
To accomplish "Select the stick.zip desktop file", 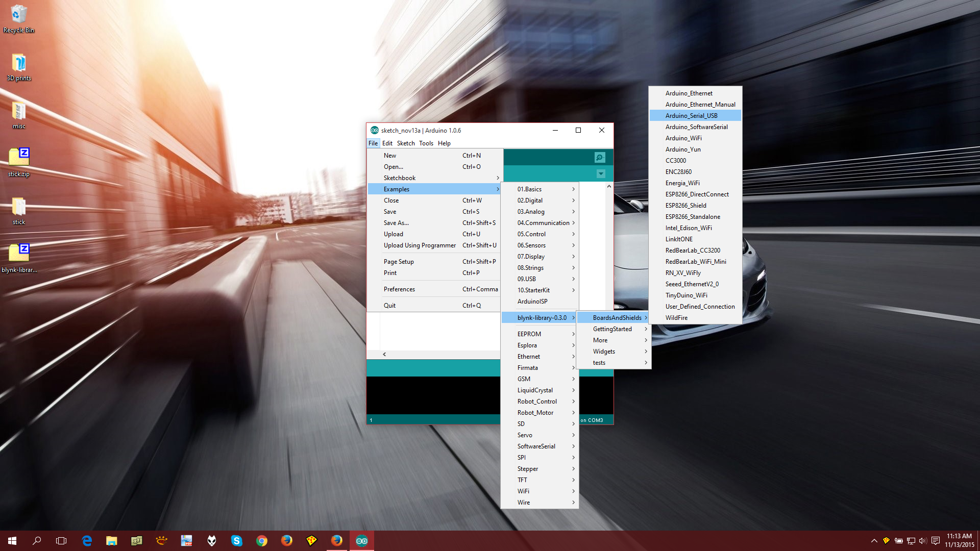I will 19,162.
